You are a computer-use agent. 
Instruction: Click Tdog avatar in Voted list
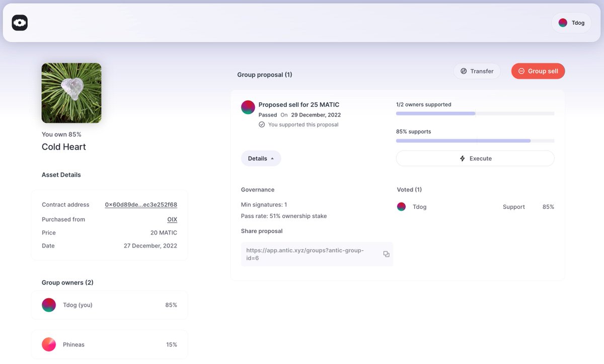coord(401,207)
